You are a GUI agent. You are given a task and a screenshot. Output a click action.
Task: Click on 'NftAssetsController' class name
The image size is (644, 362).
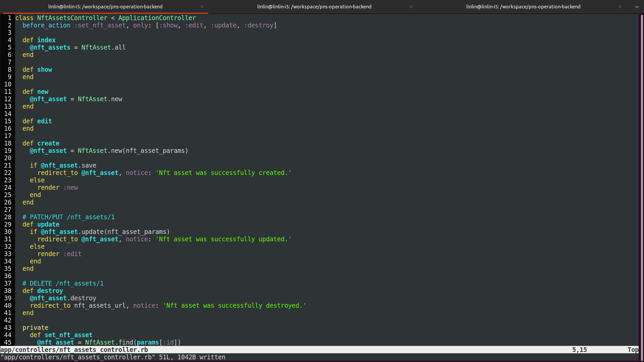click(x=72, y=18)
